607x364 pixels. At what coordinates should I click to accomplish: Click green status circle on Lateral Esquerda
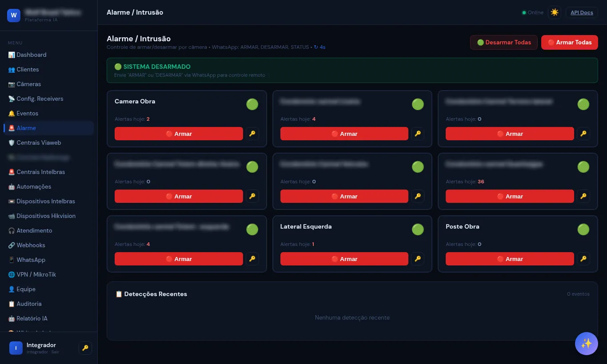(418, 229)
